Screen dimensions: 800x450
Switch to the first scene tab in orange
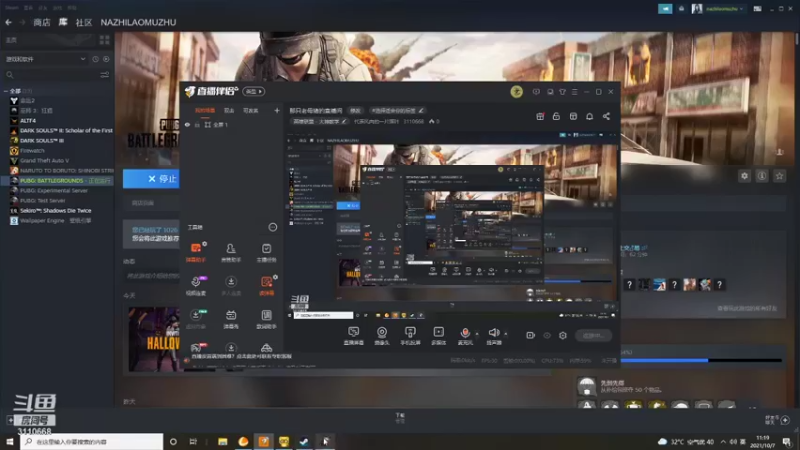(205, 110)
